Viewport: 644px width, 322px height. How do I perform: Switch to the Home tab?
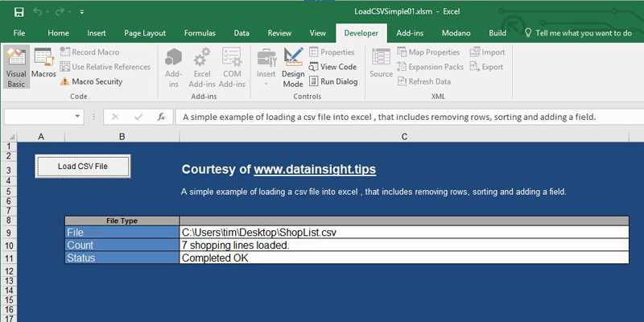(x=58, y=33)
